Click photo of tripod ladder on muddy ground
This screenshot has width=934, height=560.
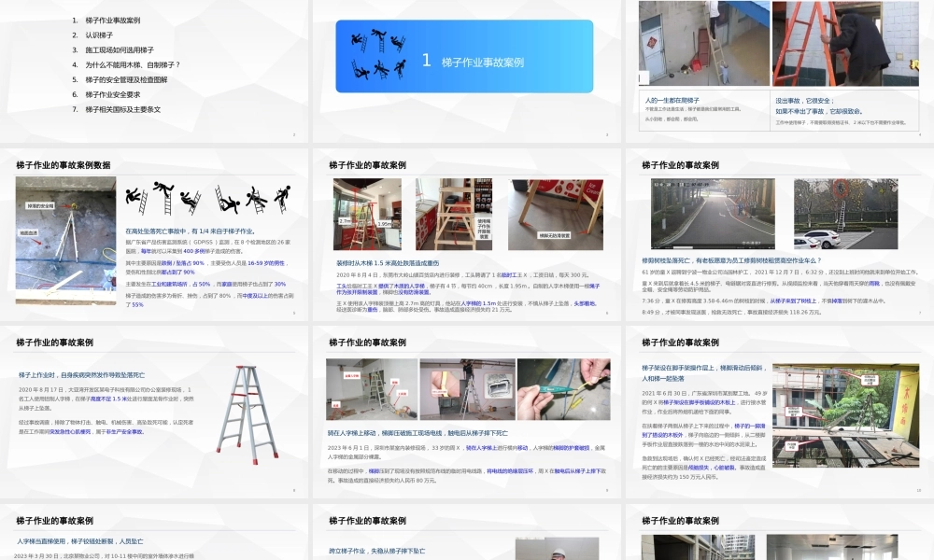coord(65,241)
